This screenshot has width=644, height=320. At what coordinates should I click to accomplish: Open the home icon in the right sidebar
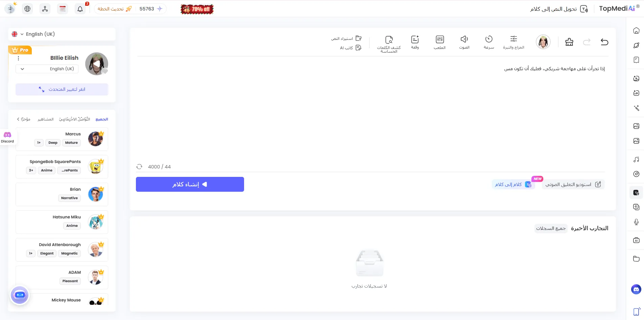click(x=636, y=31)
